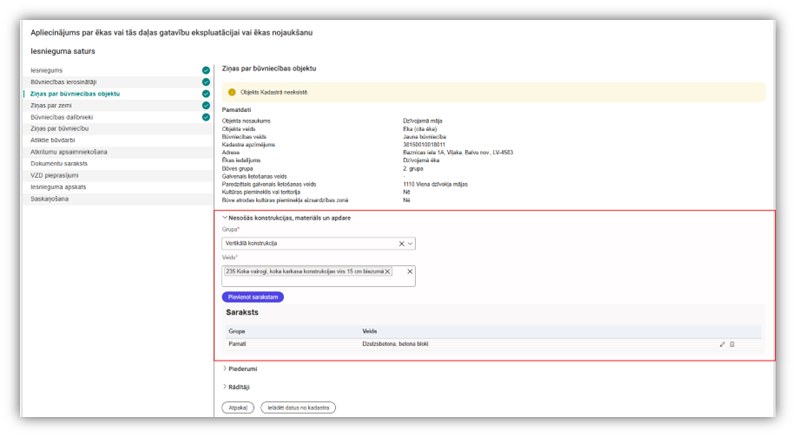Open Būvniecības ierosinātāji in sidebar

coord(65,82)
